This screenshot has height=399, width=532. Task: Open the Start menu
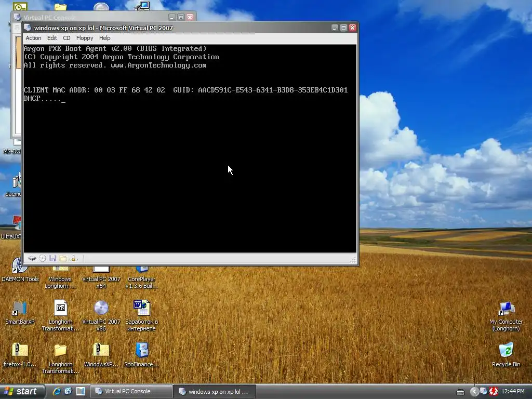(22, 392)
